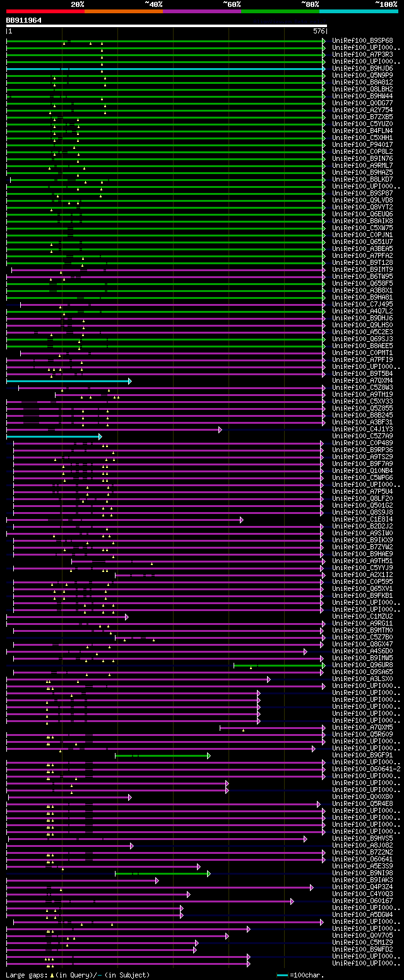Open the UniRef100_B9WFD2 entry
Viewport: 404px width, 980px height.
click(x=362, y=949)
